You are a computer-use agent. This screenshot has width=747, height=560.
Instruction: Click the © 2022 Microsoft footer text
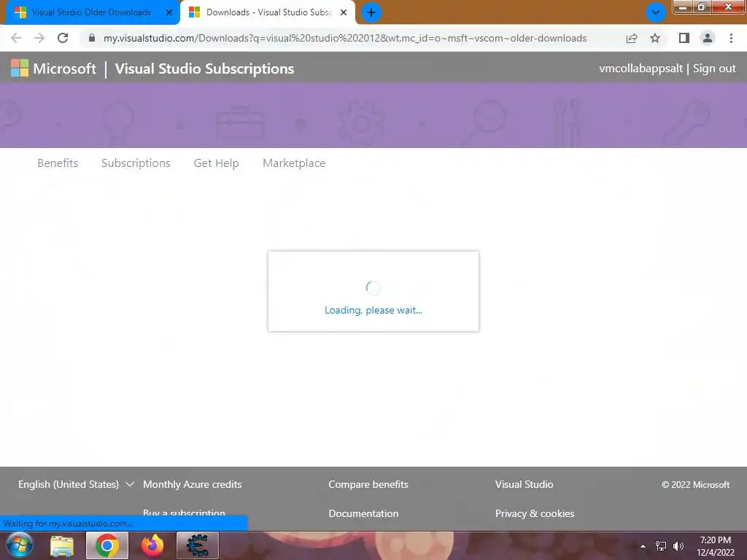[695, 485]
